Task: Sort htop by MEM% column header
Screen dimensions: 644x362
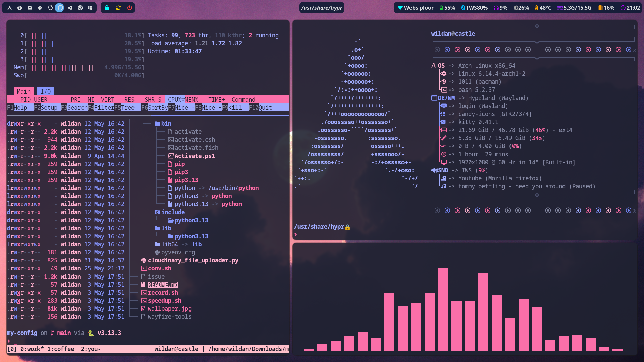Action: 192,100
